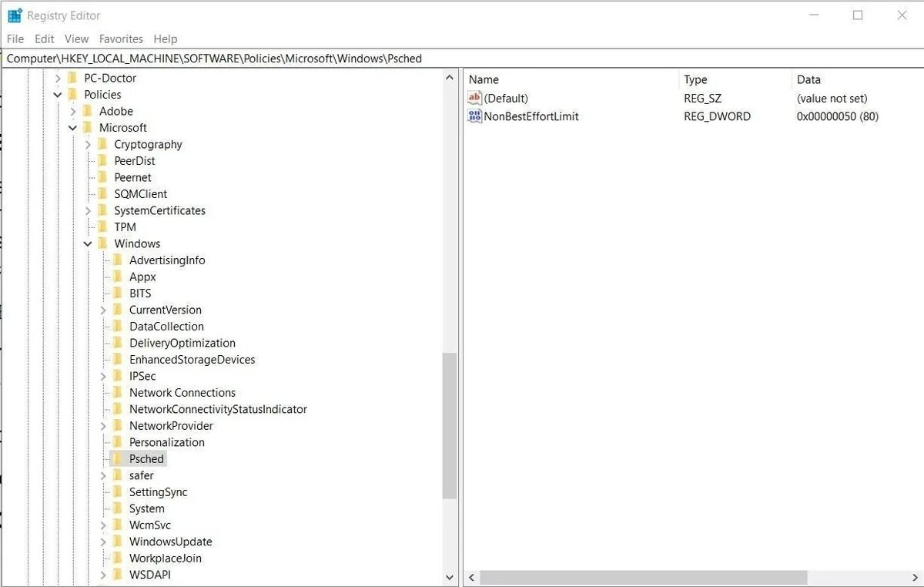Click the values pane scroll right arrow
This screenshot has width=924, height=587.
[x=914, y=577]
